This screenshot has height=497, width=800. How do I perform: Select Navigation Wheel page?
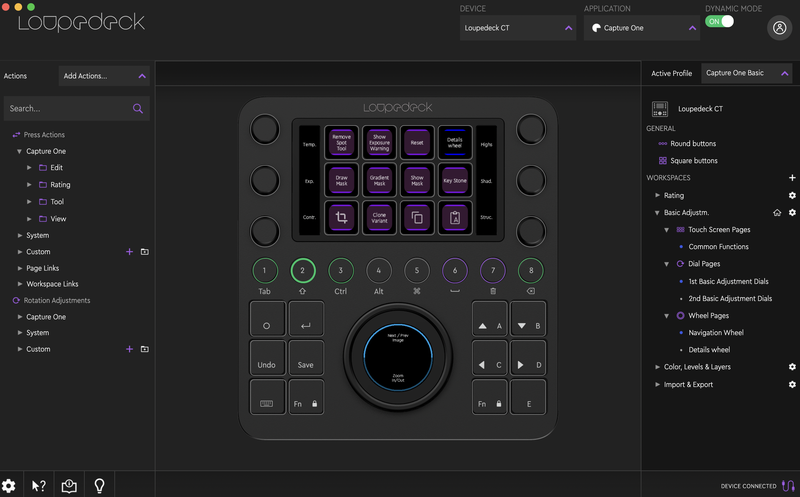716,333
